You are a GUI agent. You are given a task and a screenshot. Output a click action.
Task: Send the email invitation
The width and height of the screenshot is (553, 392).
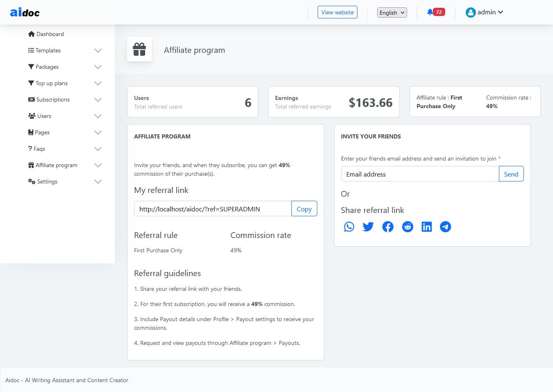511,174
